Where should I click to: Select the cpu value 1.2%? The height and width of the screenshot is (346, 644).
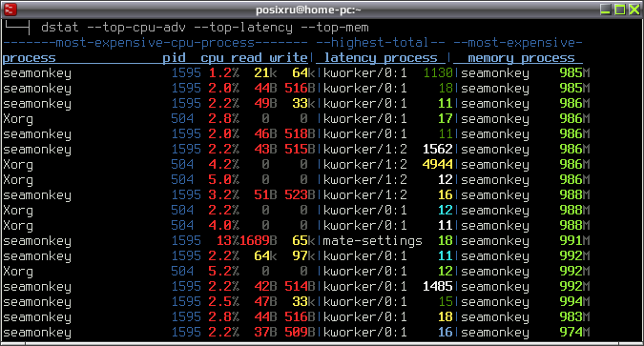pyautogui.click(x=224, y=73)
